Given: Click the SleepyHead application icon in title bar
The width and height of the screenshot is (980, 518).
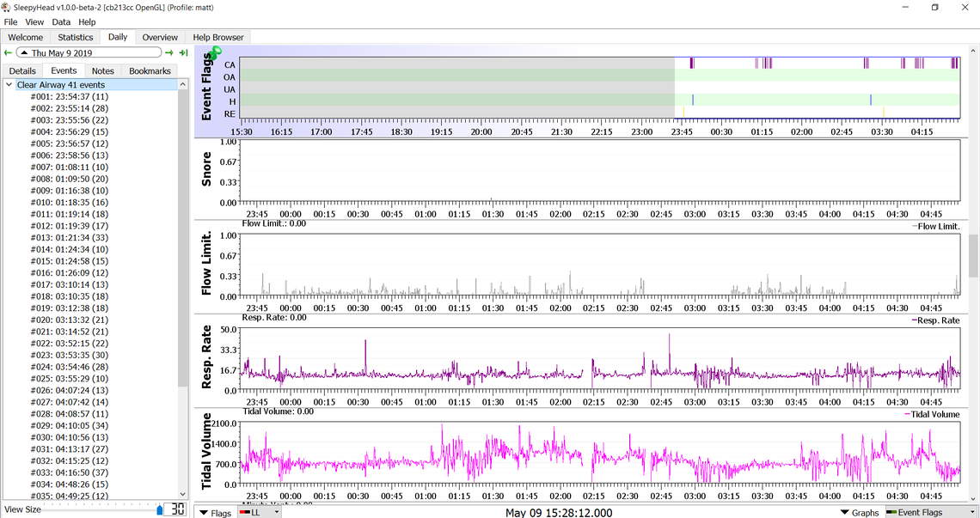Looking at the screenshot, I should point(6,8).
